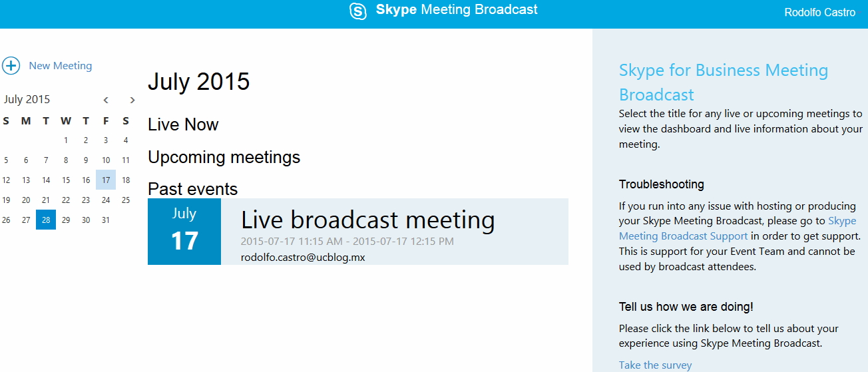
Task: Click the Rodolfo Castro user name
Action: pyautogui.click(x=820, y=12)
